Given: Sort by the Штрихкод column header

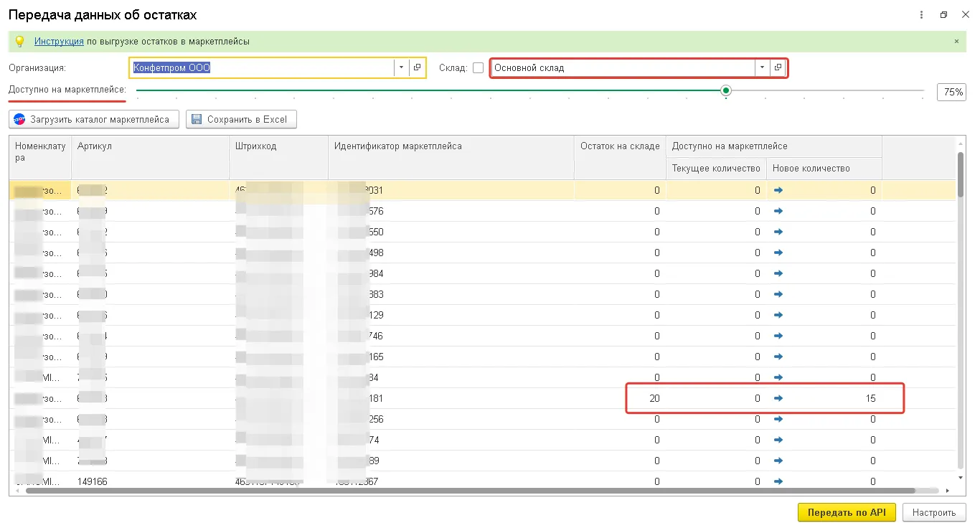Looking at the screenshot, I should (x=278, y=157).
